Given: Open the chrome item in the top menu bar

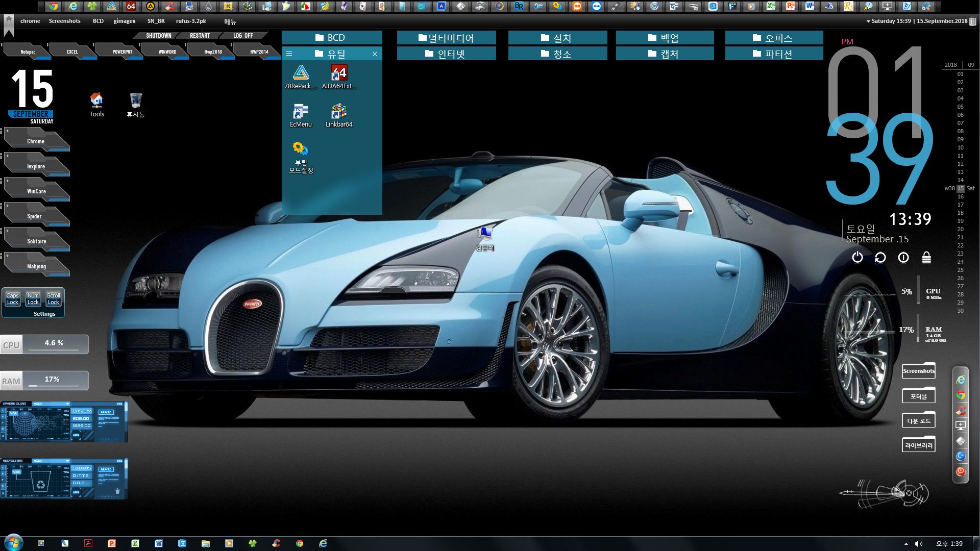Looking at the screenshot, I should 30,21.
